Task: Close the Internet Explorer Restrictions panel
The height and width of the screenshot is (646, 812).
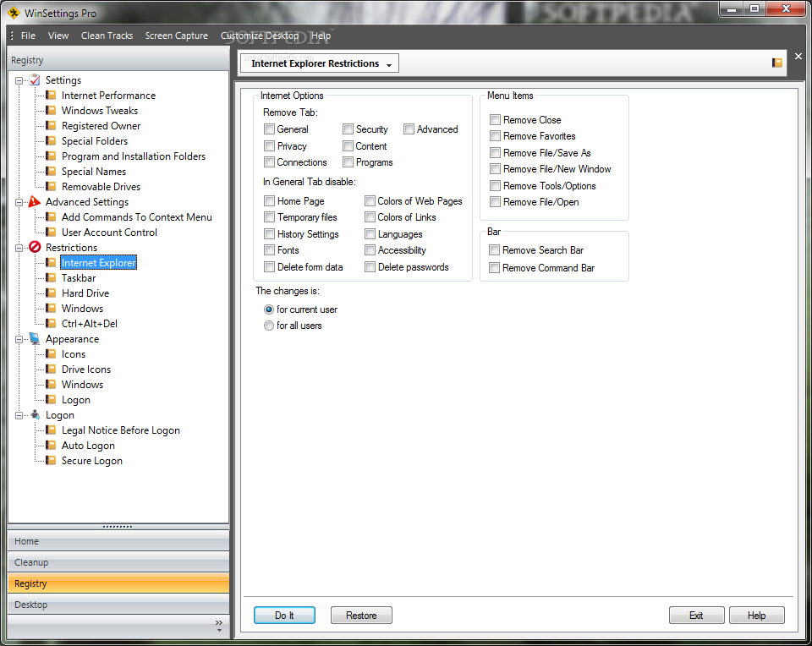Action: (x=798, y=56)
